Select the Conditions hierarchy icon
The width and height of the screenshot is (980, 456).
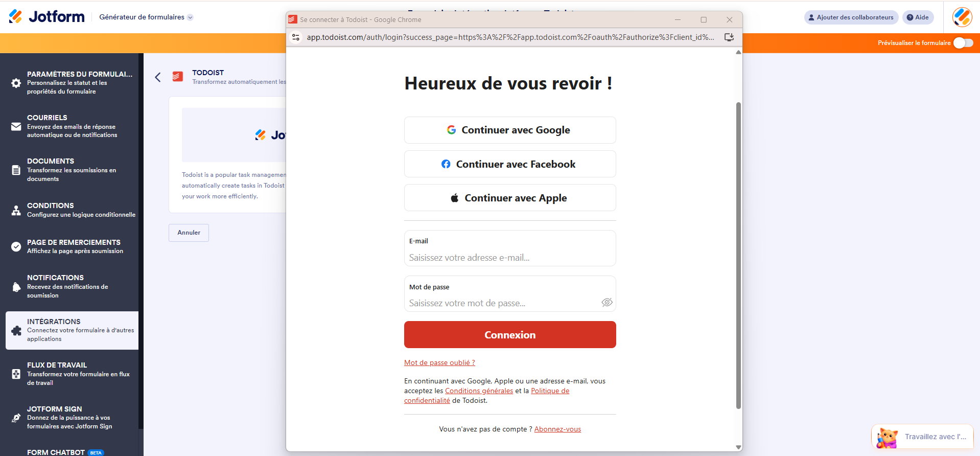pos(16,210)
